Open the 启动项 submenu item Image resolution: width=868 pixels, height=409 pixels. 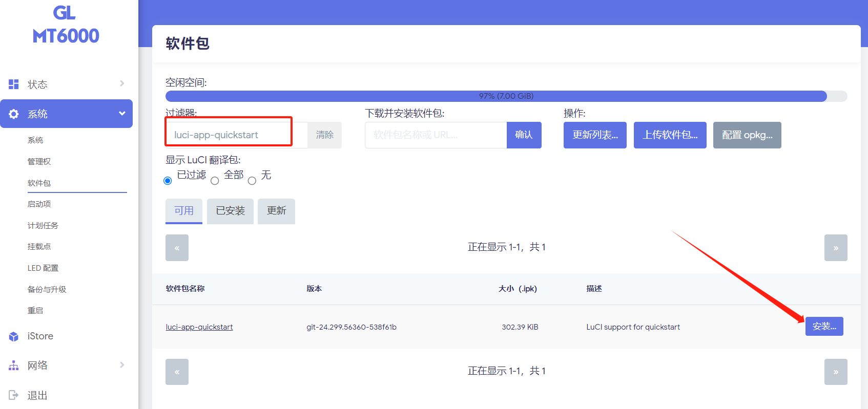(39, 204)
